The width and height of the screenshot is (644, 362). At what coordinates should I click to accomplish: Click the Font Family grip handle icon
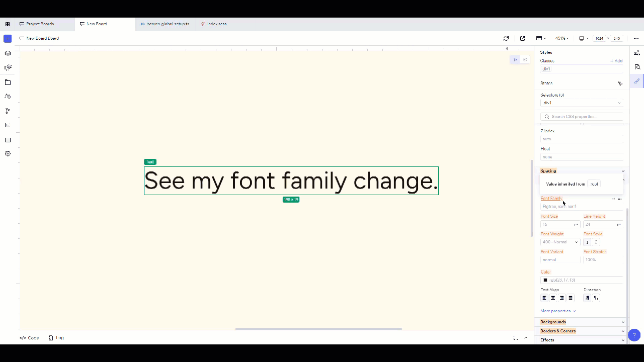[x=613, y=199]
